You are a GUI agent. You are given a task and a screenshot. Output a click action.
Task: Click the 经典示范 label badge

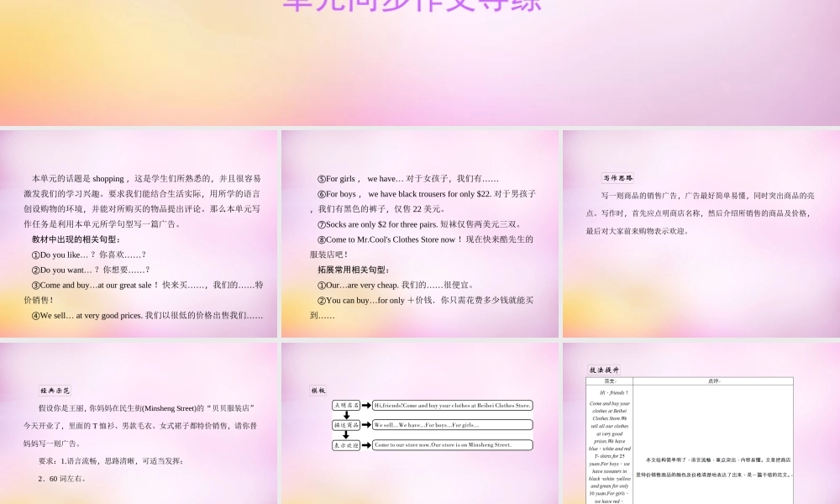54,390
